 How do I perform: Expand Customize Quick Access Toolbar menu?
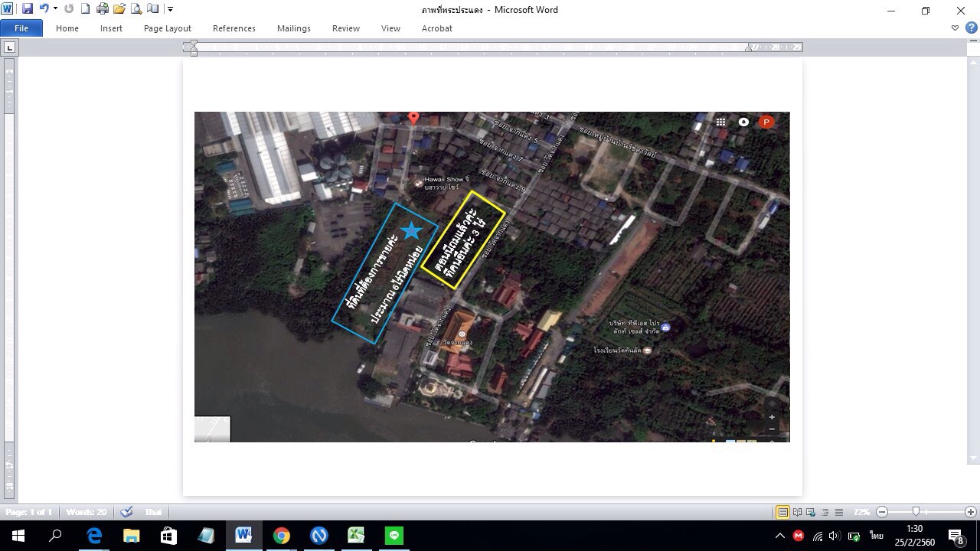(x=170, y=9)
